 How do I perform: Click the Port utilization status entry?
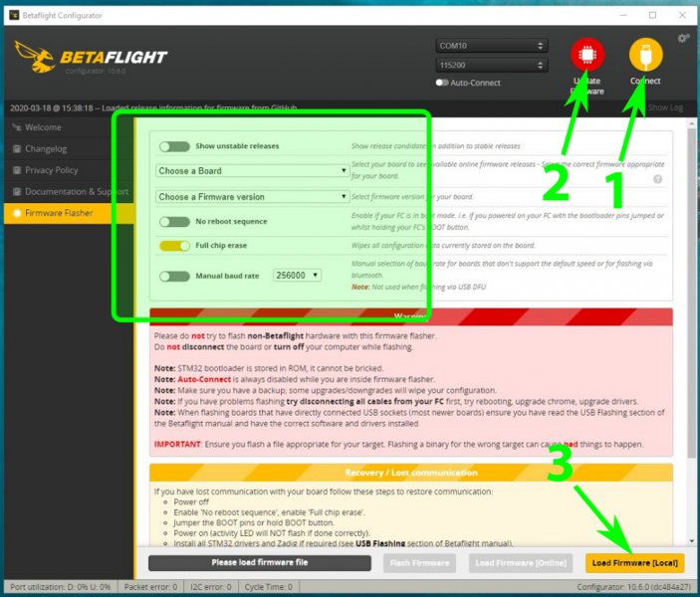61,587
